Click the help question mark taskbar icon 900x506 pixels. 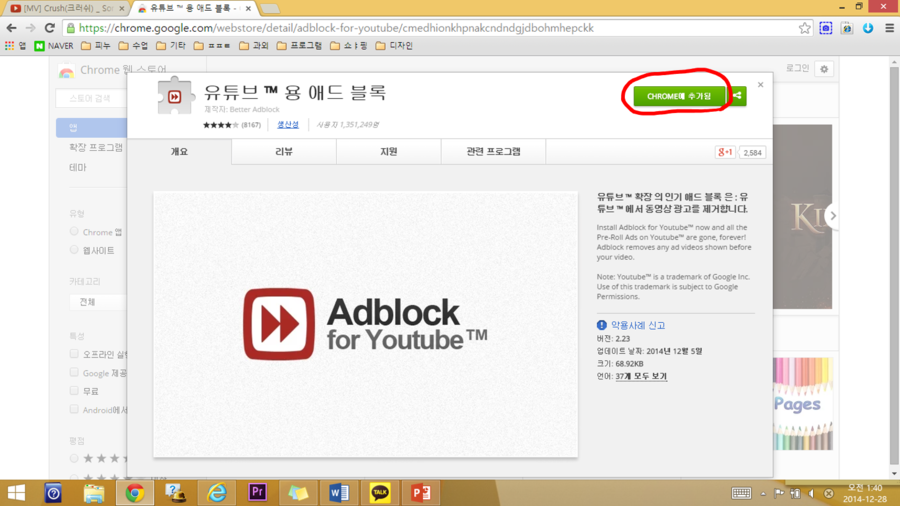click(x=53, y=493)
